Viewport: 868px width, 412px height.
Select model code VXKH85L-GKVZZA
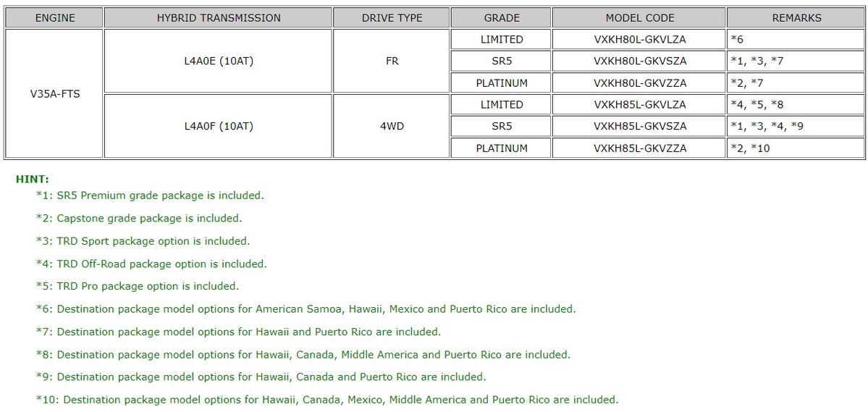coord(639,148)
